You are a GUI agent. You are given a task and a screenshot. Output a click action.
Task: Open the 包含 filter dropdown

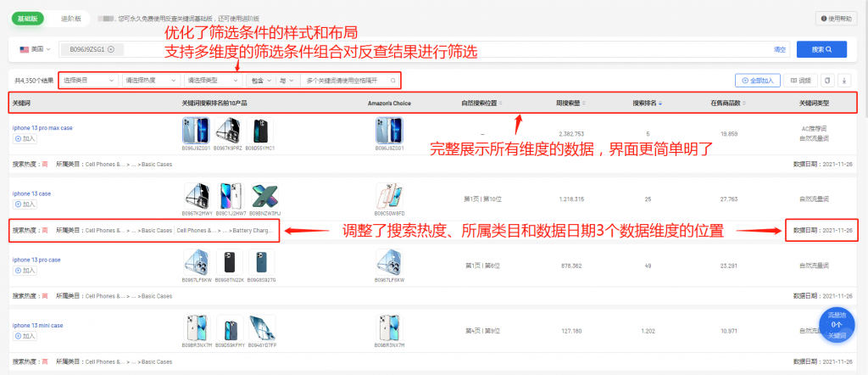(261, 81)
